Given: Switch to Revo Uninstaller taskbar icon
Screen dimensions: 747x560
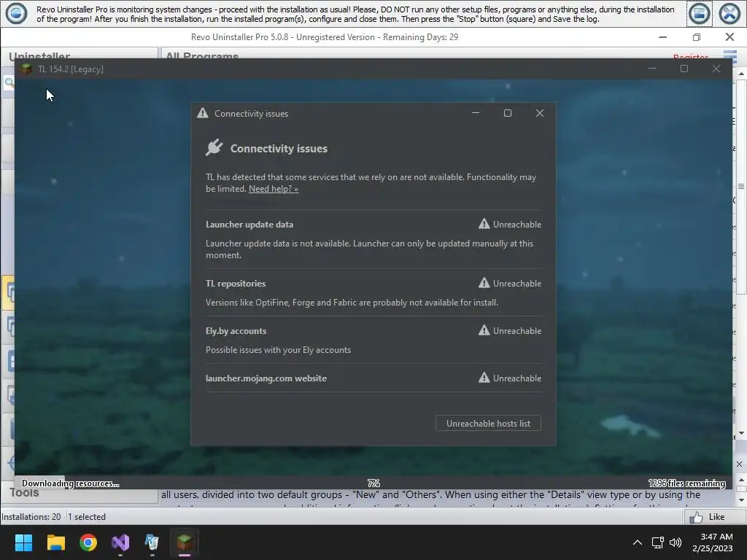Looking at the screenshot, I should (152, 542).
